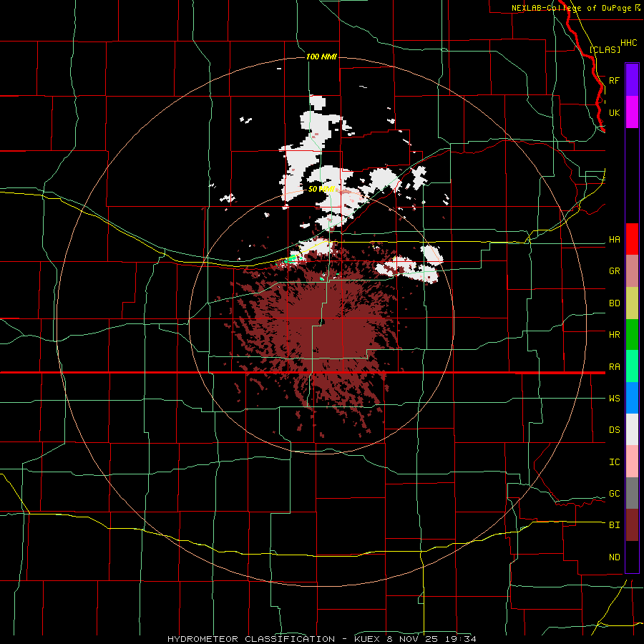Image resolution: width=644 pixels, height=644 pixels.
Task: Click the ND legend label
Action: click(614, 557)
